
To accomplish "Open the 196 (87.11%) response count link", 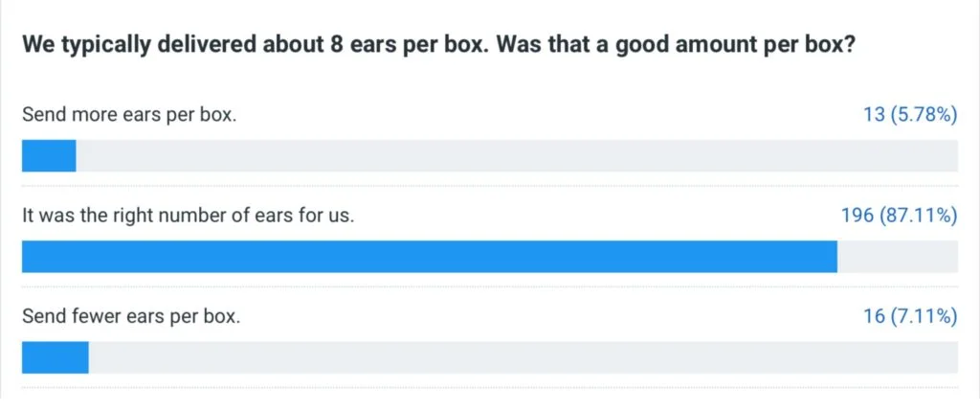I will (x=900, y=216).
